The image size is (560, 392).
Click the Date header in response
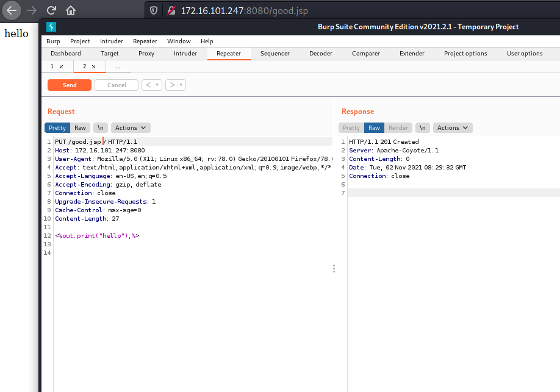407,168
